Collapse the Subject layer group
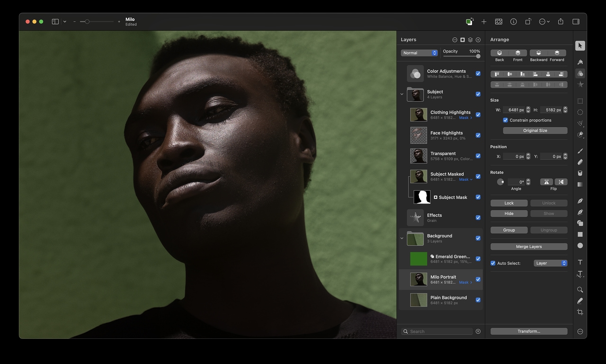The width and height of the screenshot is (606, 364). (x=402, y=94)
